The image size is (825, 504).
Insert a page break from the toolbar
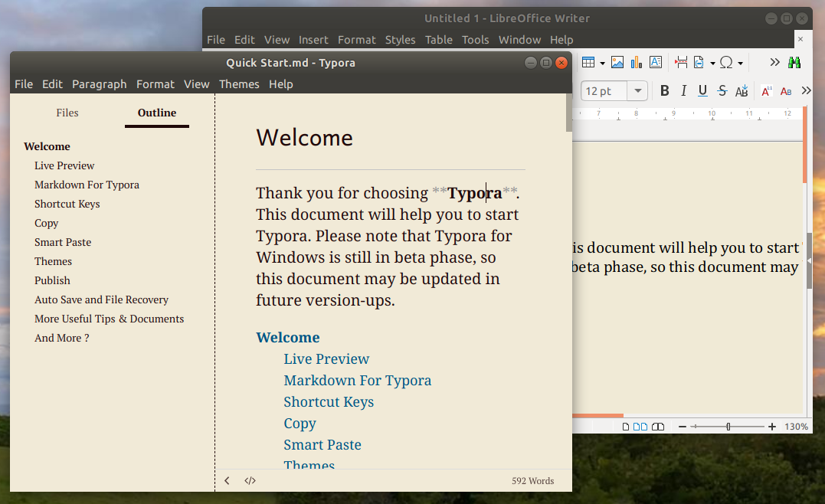click(x=681, y=62)
